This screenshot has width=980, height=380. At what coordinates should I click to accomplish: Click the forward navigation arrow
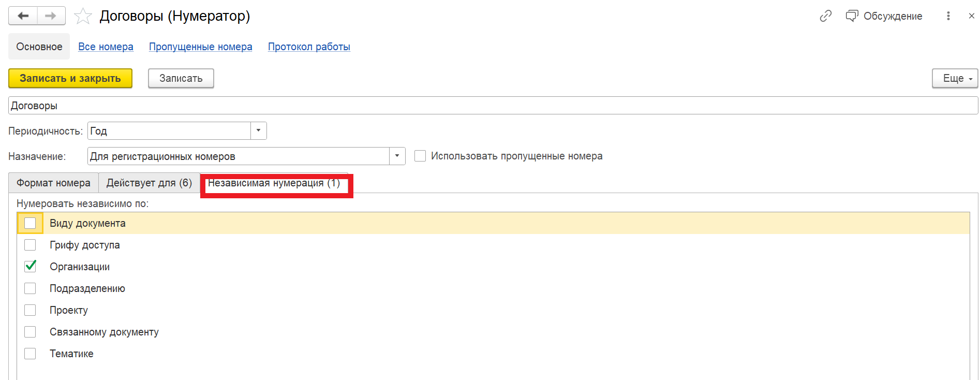coord(51,16)
